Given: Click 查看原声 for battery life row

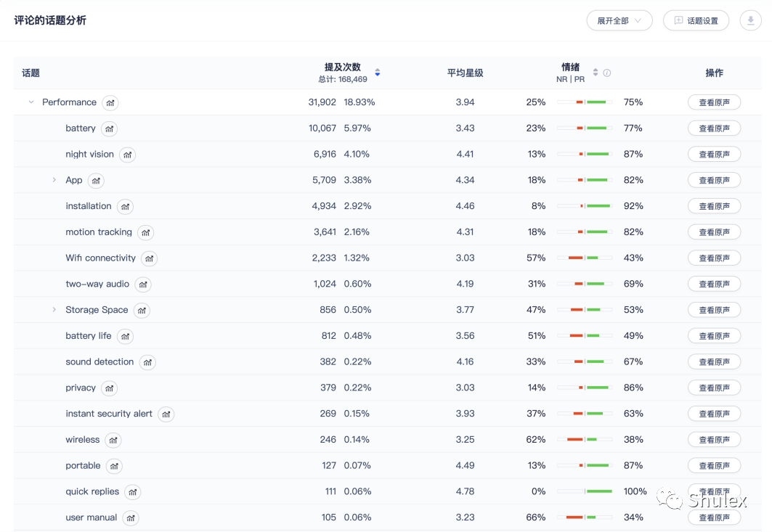Looking at the screenshot, I should [x=714, y=336].
